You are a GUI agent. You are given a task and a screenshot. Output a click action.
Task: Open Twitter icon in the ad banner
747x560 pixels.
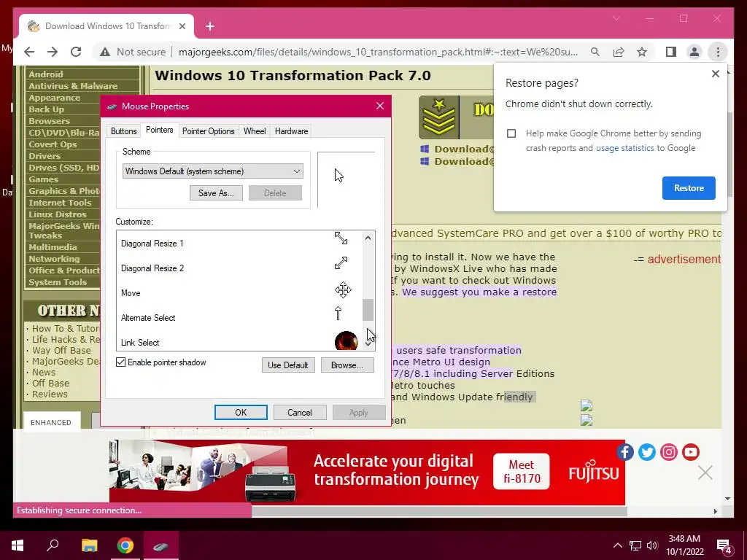point(646,452)
